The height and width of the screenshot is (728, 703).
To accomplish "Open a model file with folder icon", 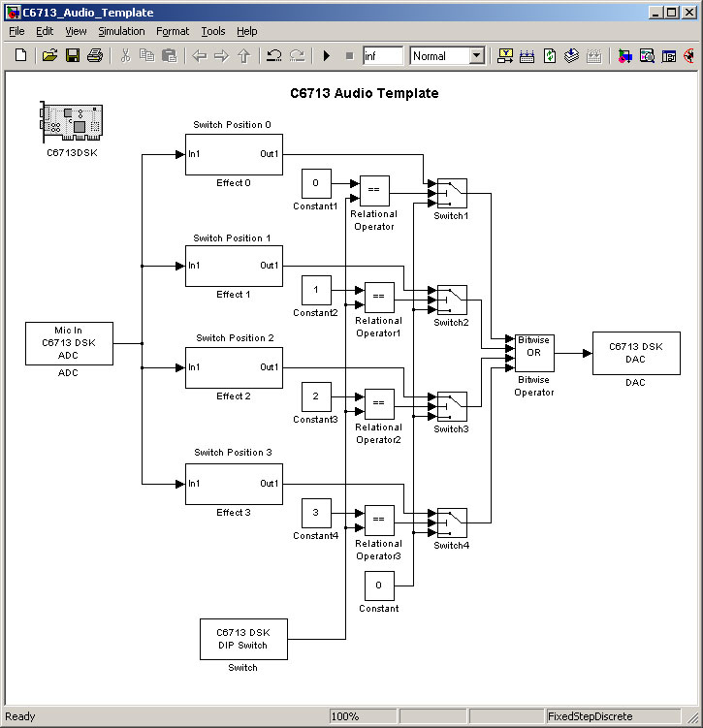I will [x=49, y=55].
